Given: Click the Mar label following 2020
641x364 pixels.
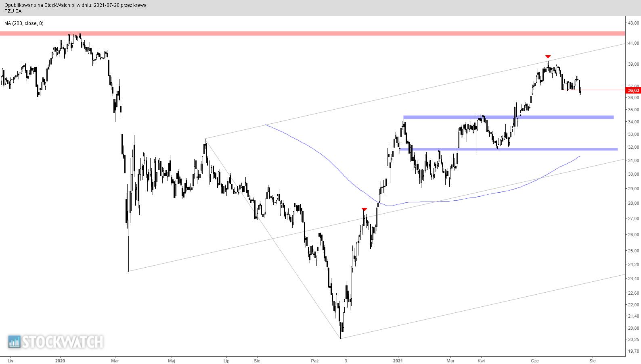Looking at the screenshot, I should tap(115, 361).
